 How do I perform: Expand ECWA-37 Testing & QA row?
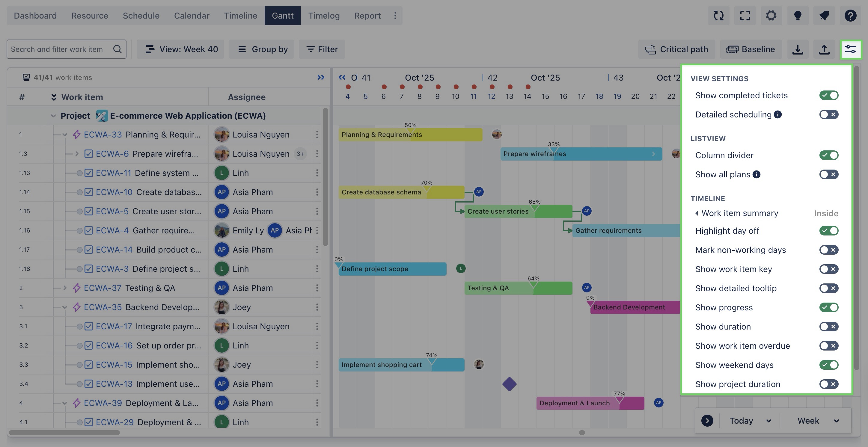pyautogui.click(x=65, y=288)
